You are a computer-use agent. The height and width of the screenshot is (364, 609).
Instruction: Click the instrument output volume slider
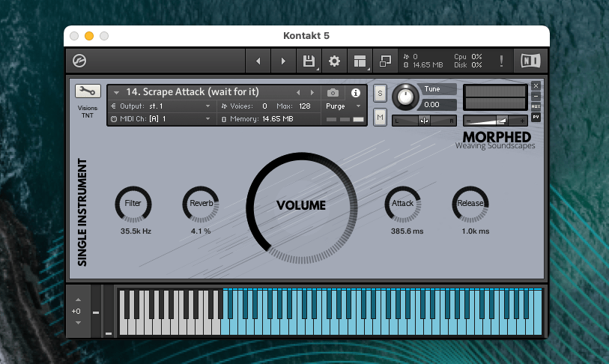tap(495, 121)
